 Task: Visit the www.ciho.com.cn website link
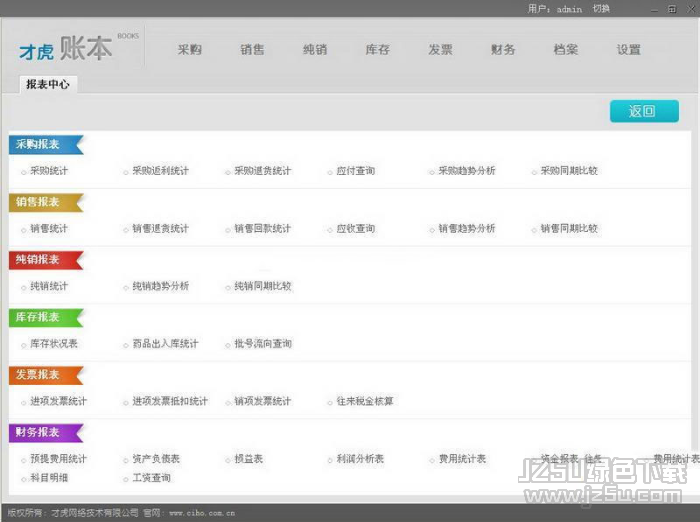tap(202, 513)
